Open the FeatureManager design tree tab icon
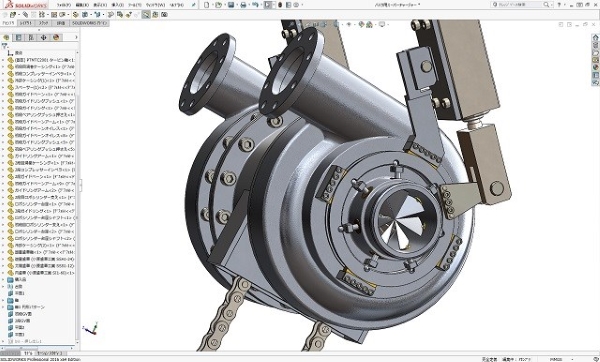600x362 pixels. tap(6, 38)
